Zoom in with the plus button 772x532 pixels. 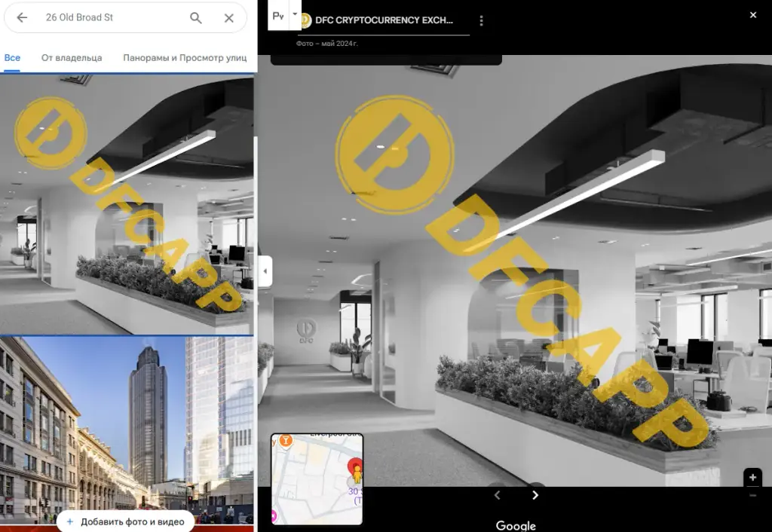pos(753,477)
